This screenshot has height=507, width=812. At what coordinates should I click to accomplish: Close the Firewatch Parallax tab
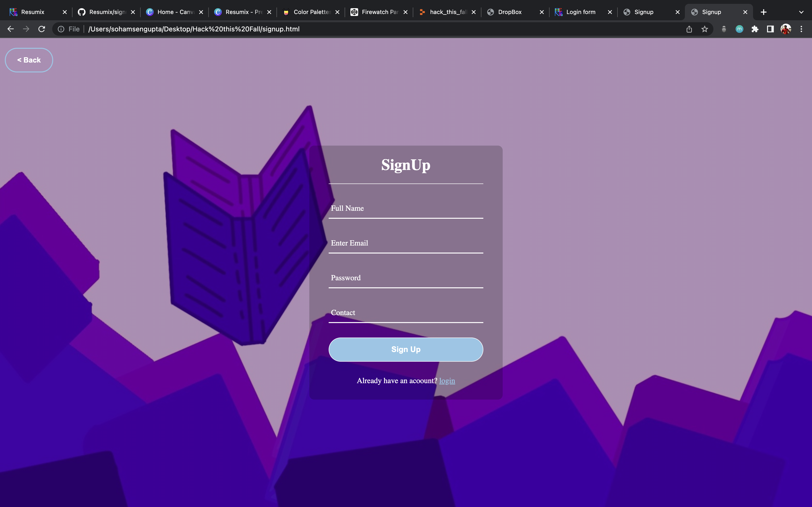click(x=405, y=12)
